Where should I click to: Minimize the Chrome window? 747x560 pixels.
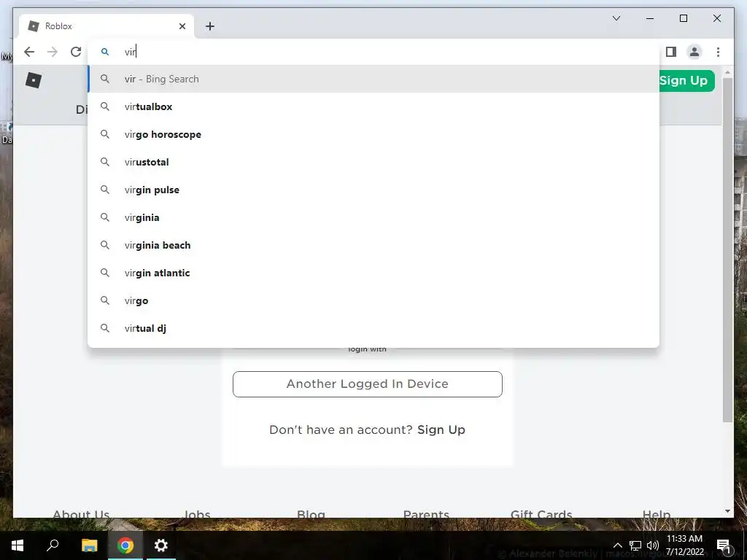click(650, 18)
